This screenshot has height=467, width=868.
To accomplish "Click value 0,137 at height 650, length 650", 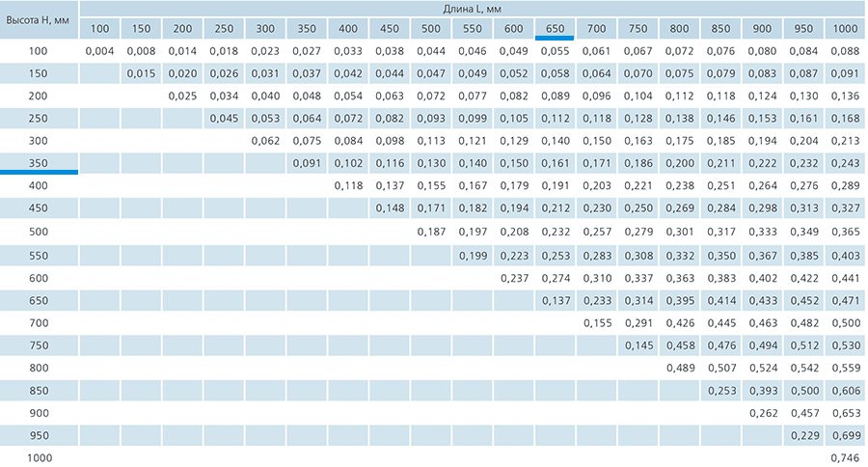I will click(556, 300).
